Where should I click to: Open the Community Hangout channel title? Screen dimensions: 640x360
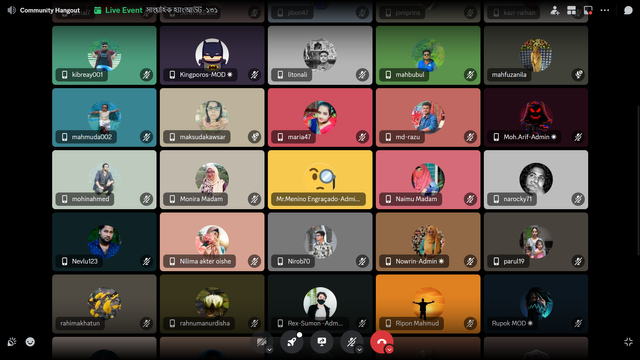click(x=50, y=11)
